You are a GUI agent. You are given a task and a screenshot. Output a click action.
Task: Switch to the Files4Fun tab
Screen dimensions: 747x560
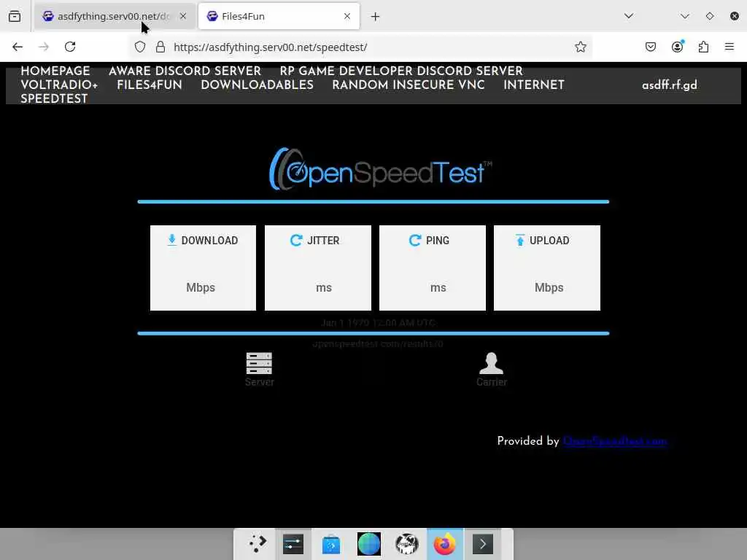tap(279, 16)
